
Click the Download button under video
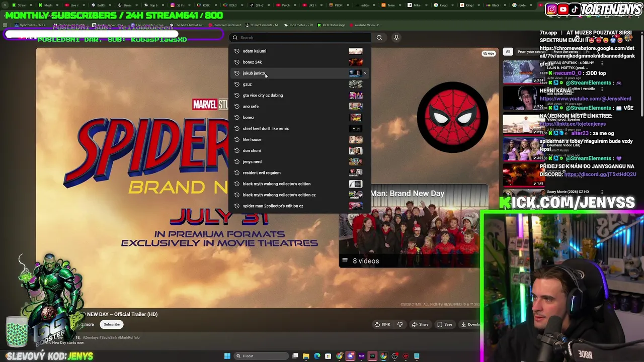(470, 325)
